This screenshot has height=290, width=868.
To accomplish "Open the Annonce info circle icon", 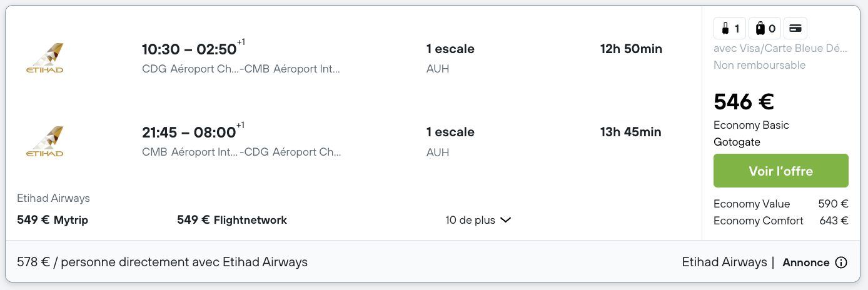I will 841,262.
